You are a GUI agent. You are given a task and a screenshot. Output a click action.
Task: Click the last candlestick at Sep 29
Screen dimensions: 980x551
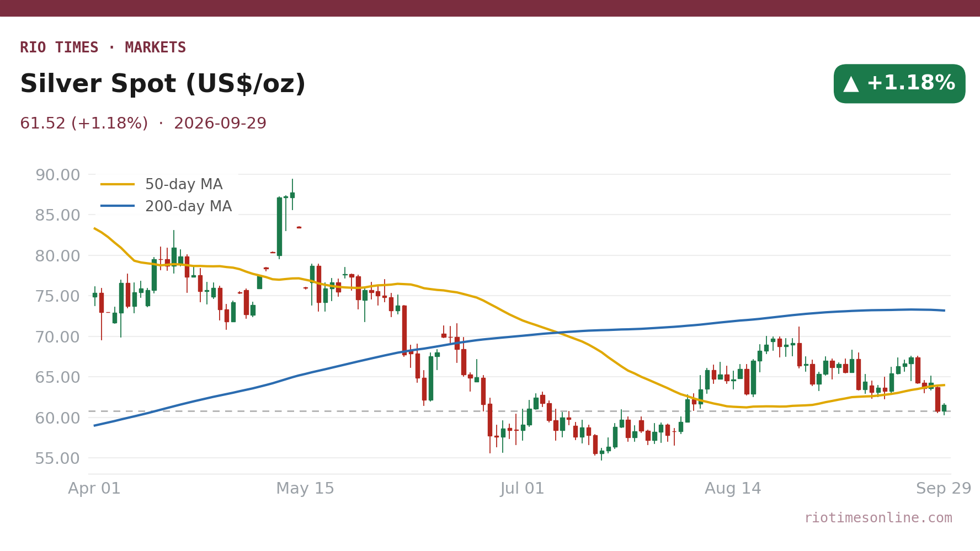(x=944, y=409)
